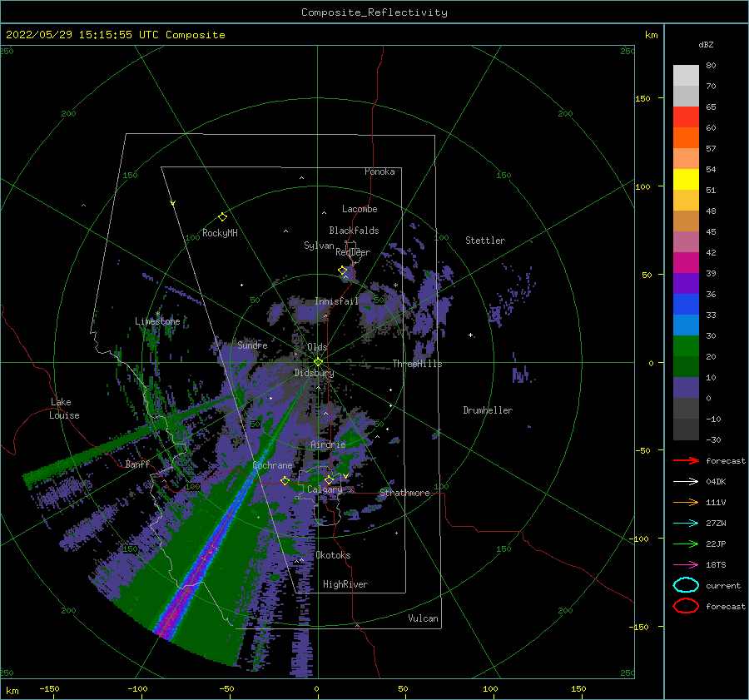Click the Banff town label
Image resolution: width=749 pixels, height=700 pixels.
click(137, 464)
